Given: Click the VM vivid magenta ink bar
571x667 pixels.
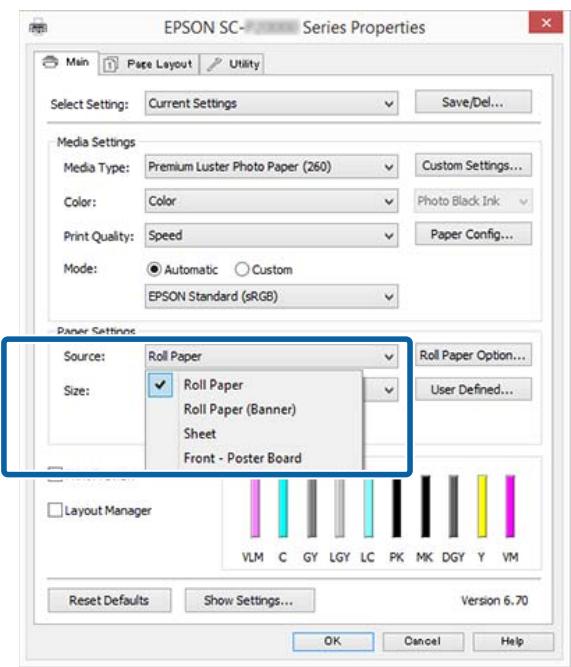Looking at the screenshot, I should (x=510, y=506).
